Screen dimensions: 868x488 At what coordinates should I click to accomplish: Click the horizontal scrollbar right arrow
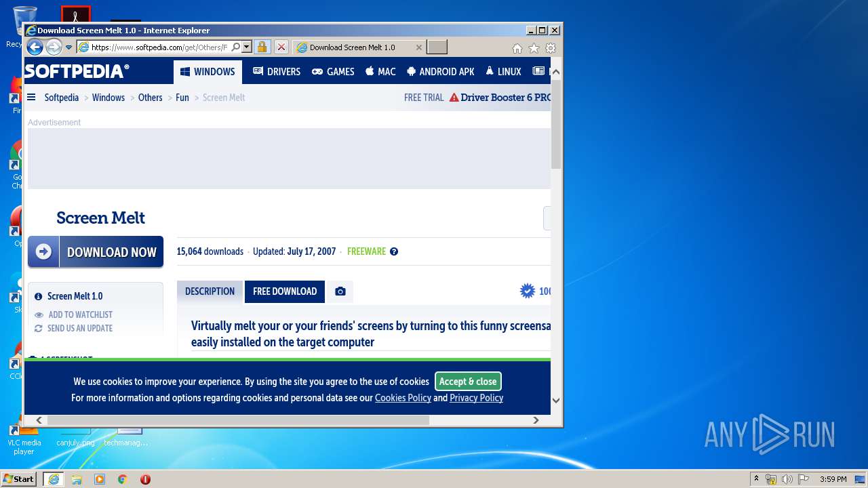[536, 420]
